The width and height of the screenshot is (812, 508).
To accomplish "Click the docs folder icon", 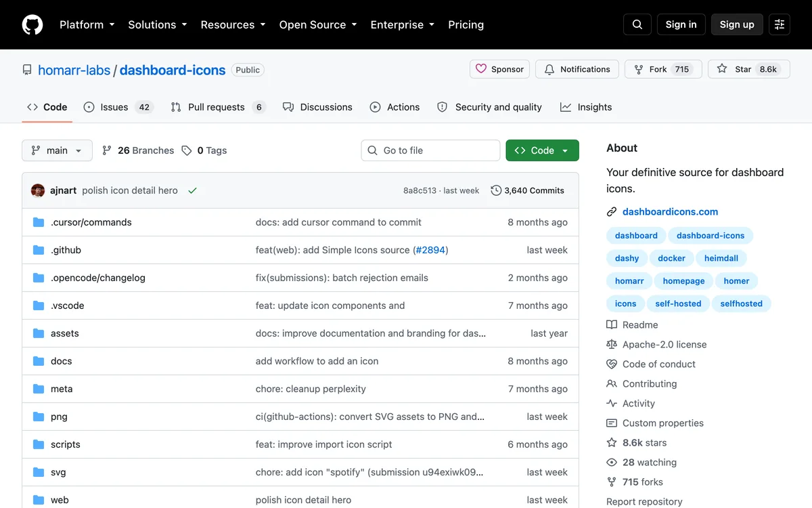I will coord(39,361).
